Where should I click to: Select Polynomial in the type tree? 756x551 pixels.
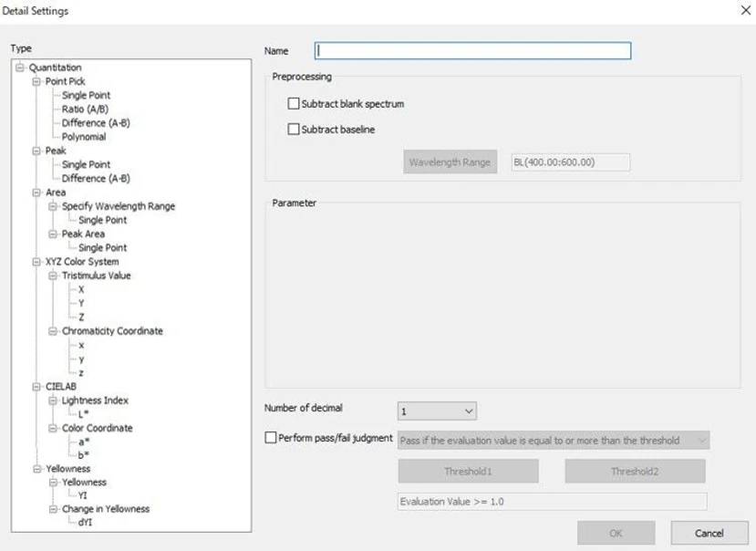click(x=84, y=137)
